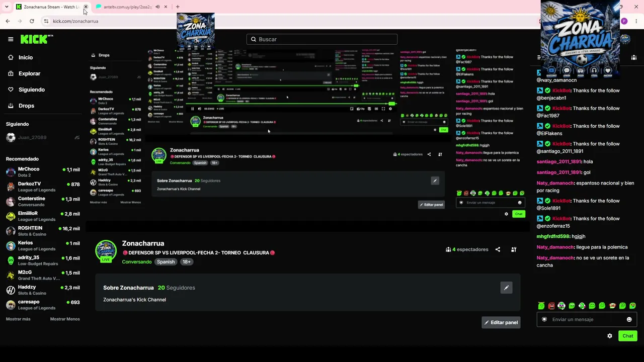
Task: Open followed channel Juan_27089
Action: 43,137
